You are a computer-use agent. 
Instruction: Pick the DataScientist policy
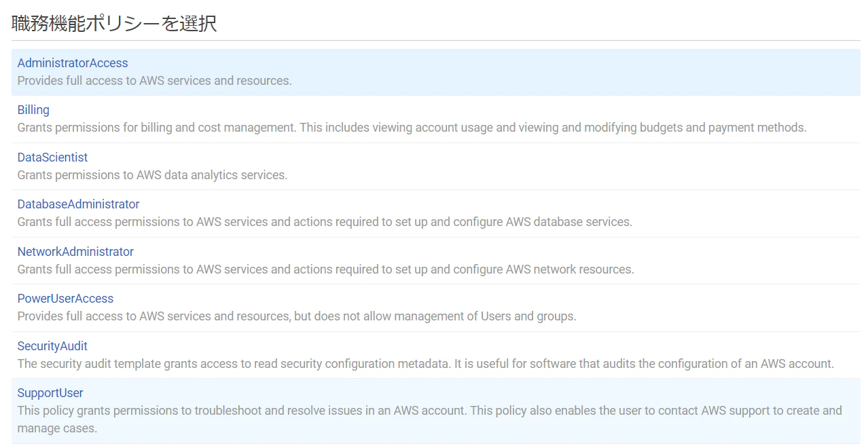(52, 157)
